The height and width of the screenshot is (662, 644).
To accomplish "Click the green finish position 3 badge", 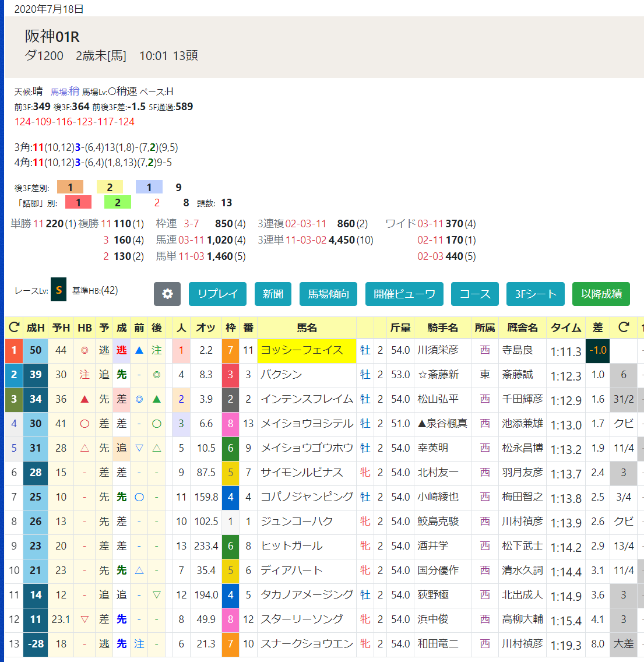I will point(14,399).
